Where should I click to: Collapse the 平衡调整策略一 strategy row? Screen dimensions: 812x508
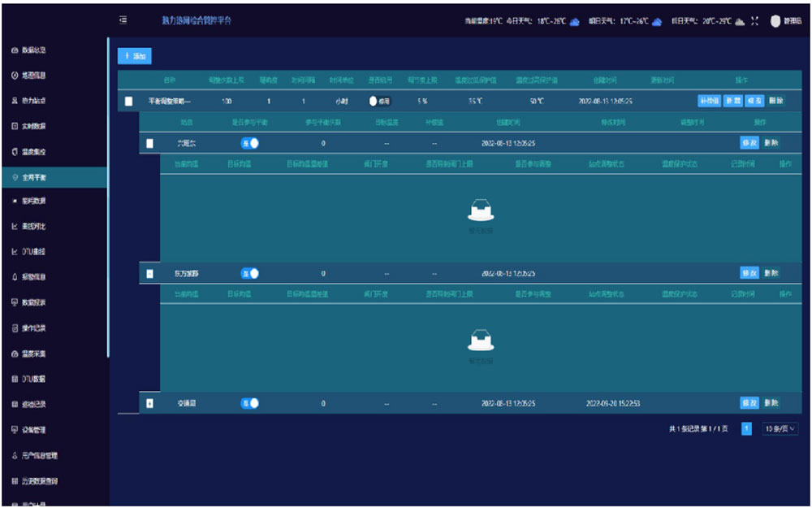(x=129, y=102)
